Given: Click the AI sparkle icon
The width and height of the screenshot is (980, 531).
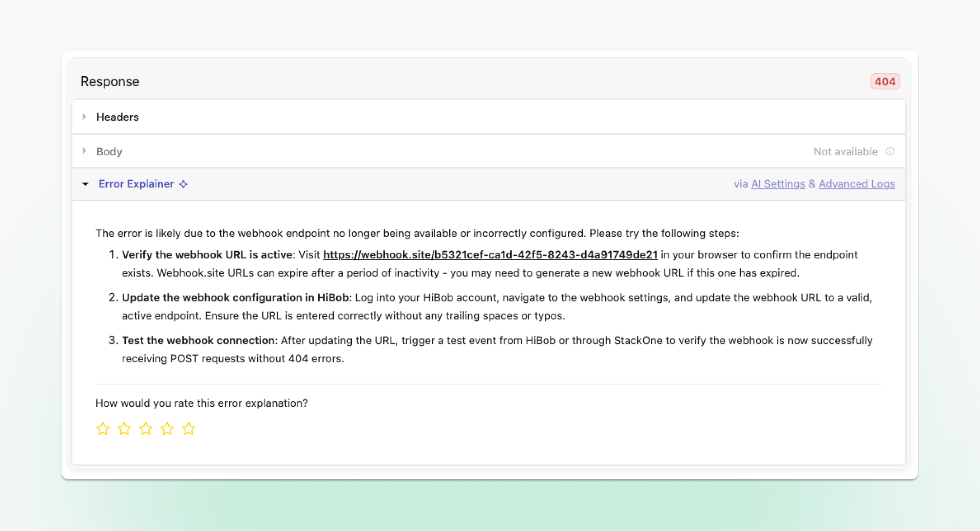Looking at the screenshot, I should tap(183, 184).
